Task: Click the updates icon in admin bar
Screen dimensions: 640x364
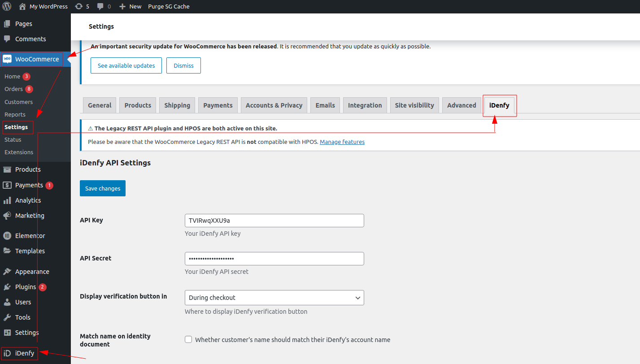Action: [79, 6]
